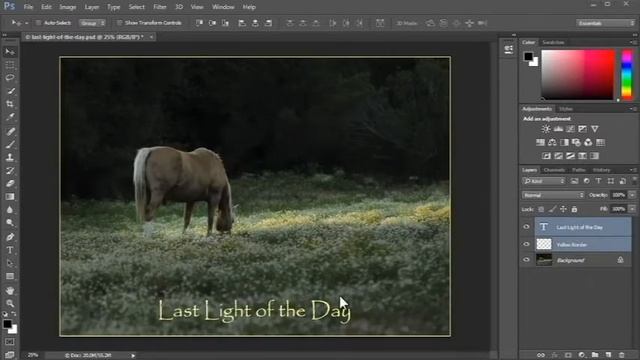
Task: Open the Opacity slider dropdown arrow
Action: tap(632, 195)
